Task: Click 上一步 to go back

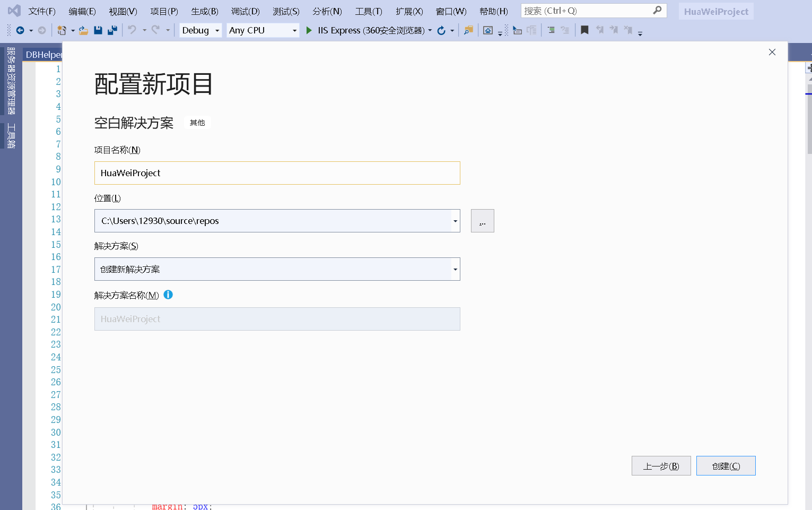Action: [661, 465]
